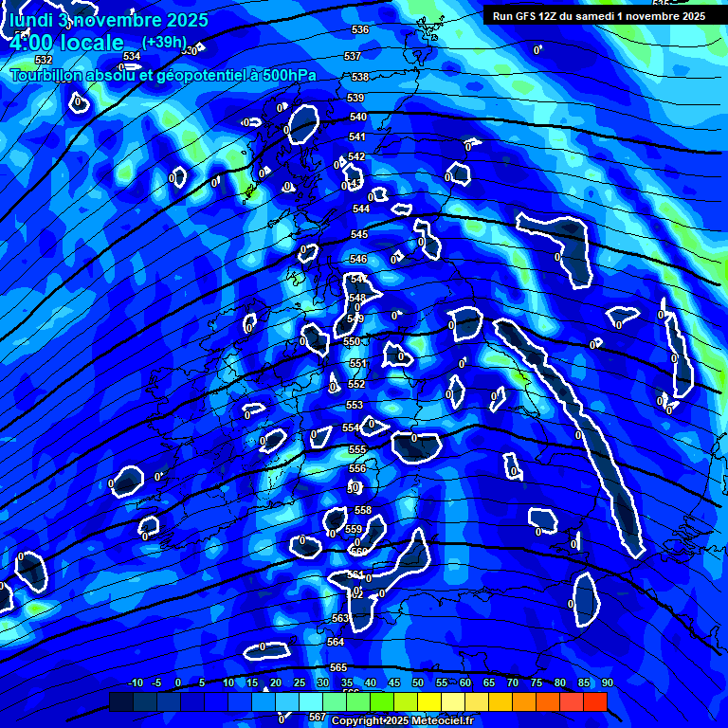The height and width of the screenshot is (728, 728).
Task: Click the red swatch at legend value 90
Action: (595, 701)
